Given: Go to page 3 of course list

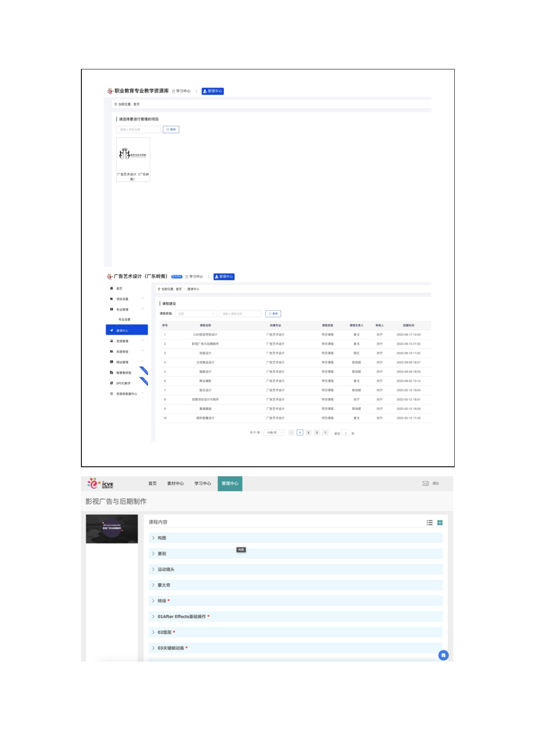Looking at the screenshot, I should pyautogui.click(x=317, y=432).
